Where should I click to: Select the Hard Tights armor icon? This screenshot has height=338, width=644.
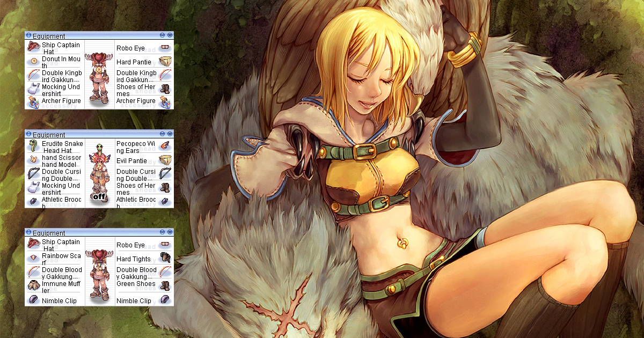coord(165,258)
